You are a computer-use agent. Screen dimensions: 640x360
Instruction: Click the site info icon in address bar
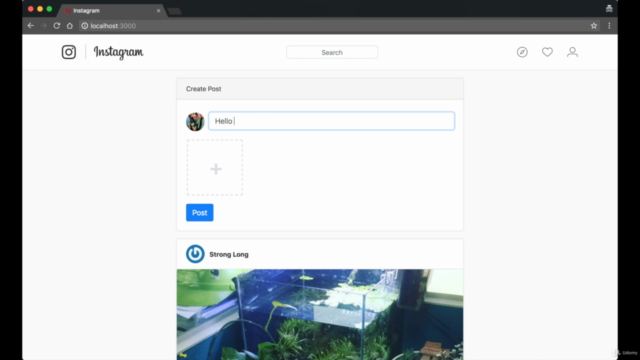coord(84,26)
